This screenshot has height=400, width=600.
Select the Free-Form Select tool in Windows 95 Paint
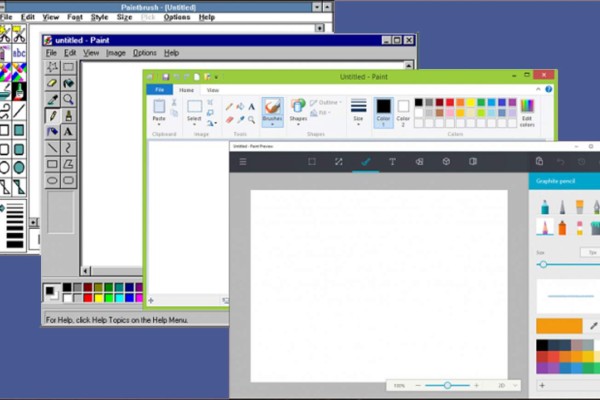[x=52, y=67]
